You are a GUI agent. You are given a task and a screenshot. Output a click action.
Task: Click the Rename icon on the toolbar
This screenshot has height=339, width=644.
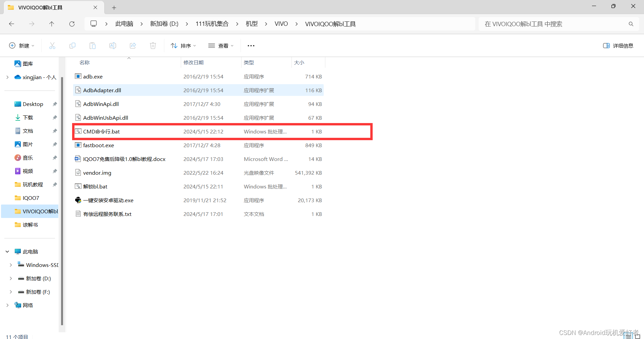tap(113, 46)
